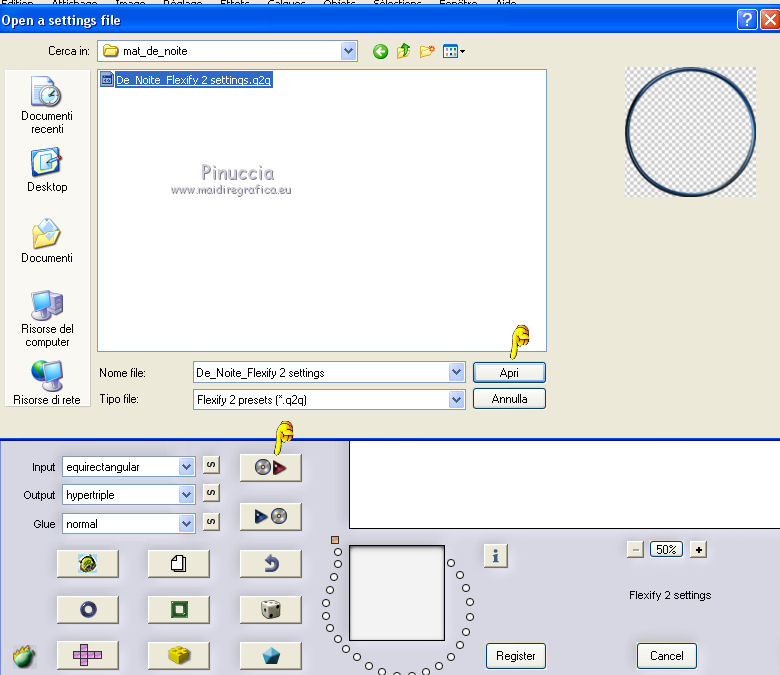The image size is (780, 675).
Task: Create a new folder icon
Action: (x=427, y=51)
